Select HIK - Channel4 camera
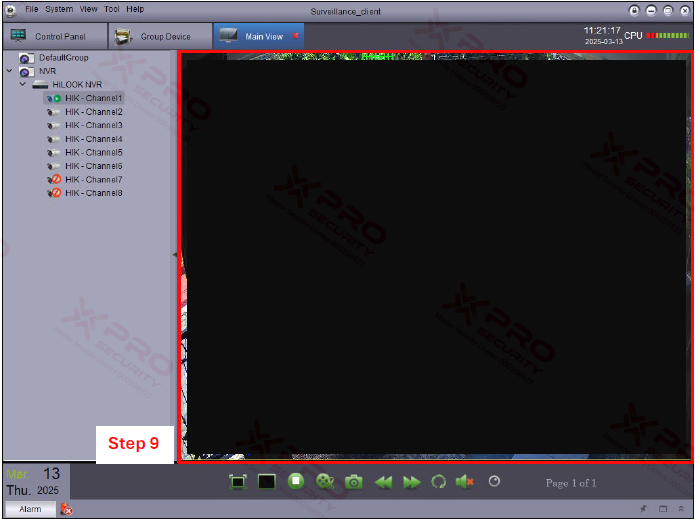The image size is (695, 519). (94, 139)
